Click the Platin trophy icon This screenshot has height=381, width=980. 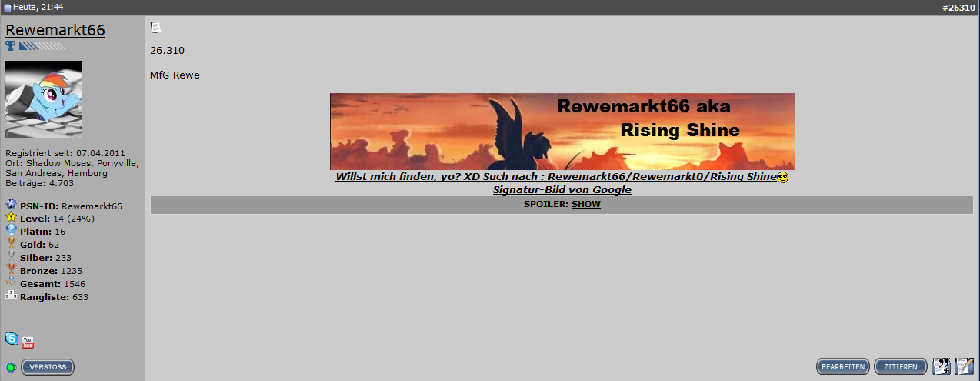click(x=11, y=230)
